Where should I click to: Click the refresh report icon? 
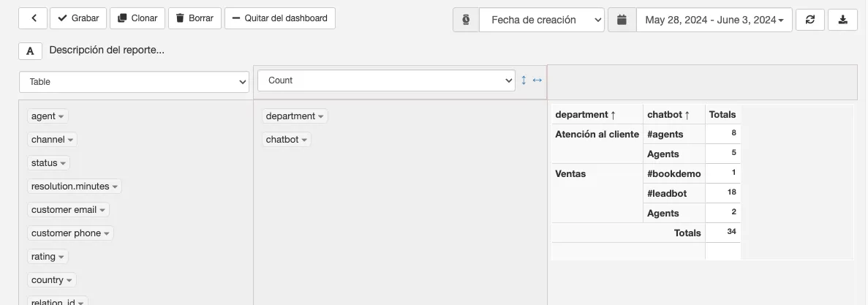tap(810, 20)
